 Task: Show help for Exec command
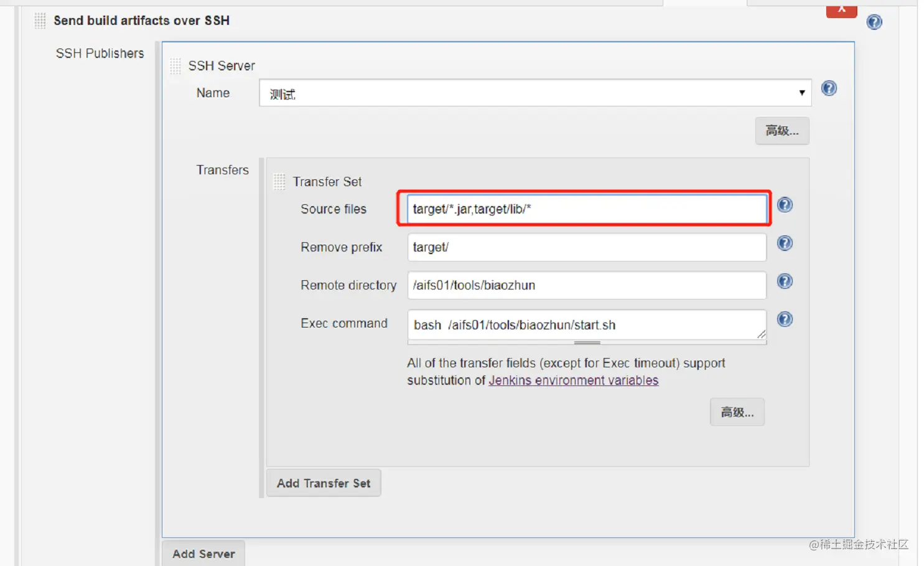coord(785,319)
